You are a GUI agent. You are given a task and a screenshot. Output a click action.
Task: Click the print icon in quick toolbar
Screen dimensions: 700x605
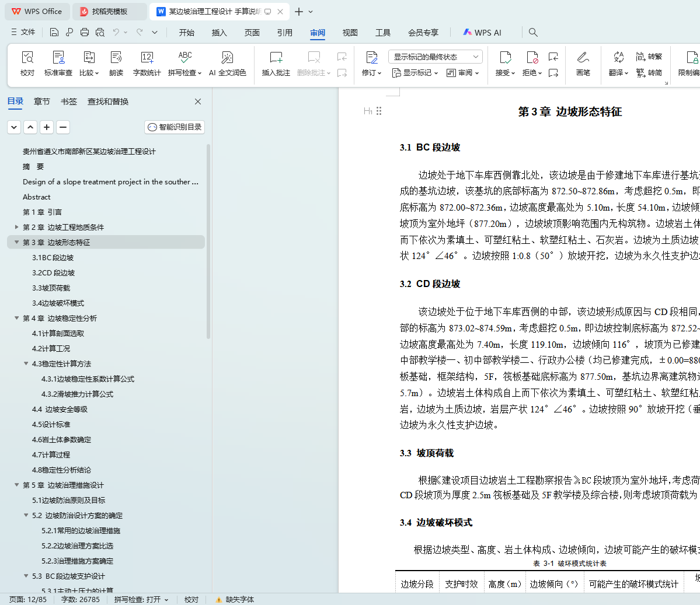point(85,32)
